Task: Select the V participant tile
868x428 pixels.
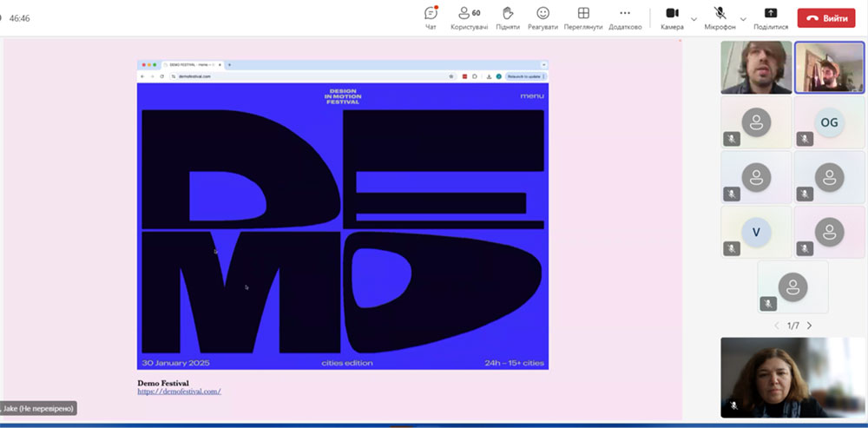Action: [x=756, y=232]
